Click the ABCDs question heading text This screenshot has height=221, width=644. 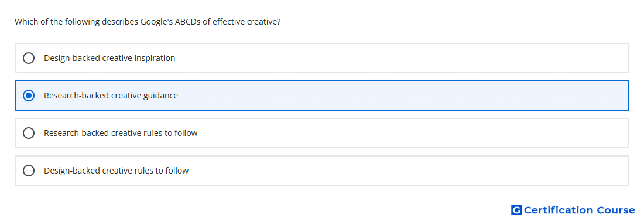point(148,22)
